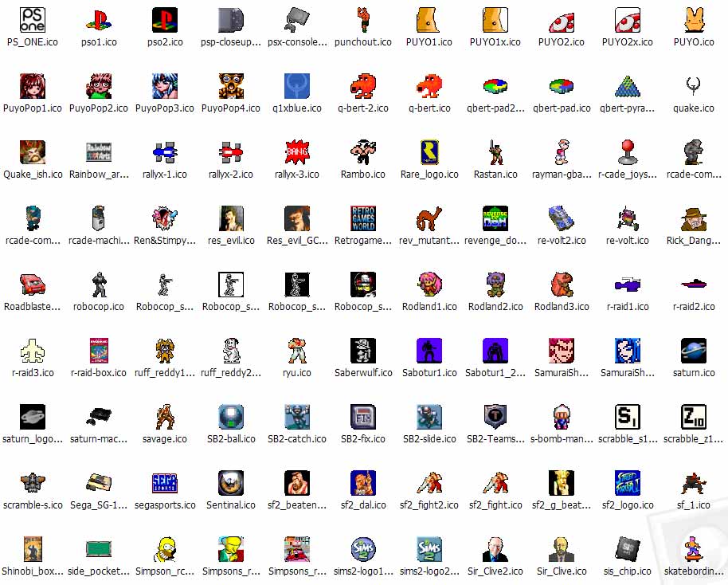Pick the Rambo.ico icon
This screenshot has width=728, height=585.
pyautogui.click(x=363, y=152)
